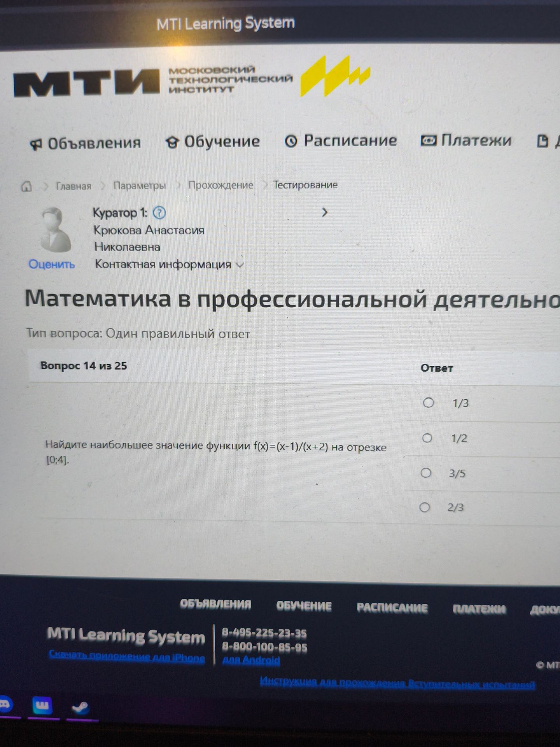Open the Обучение menu item
Viewport: 560px width, 747px height.
[x=213, y=142]
